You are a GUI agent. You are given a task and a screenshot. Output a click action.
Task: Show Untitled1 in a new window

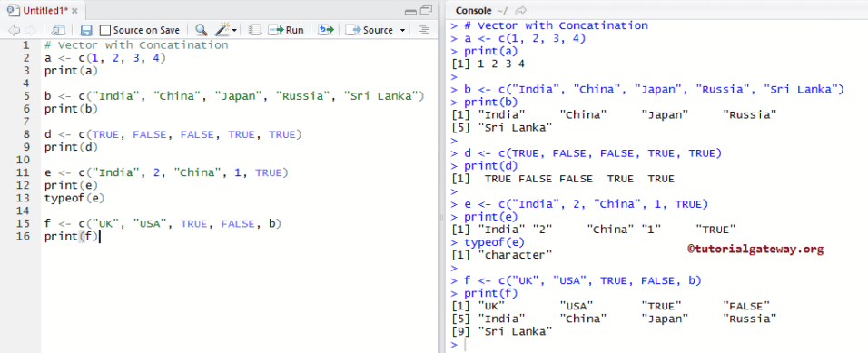tap(58, 30)
